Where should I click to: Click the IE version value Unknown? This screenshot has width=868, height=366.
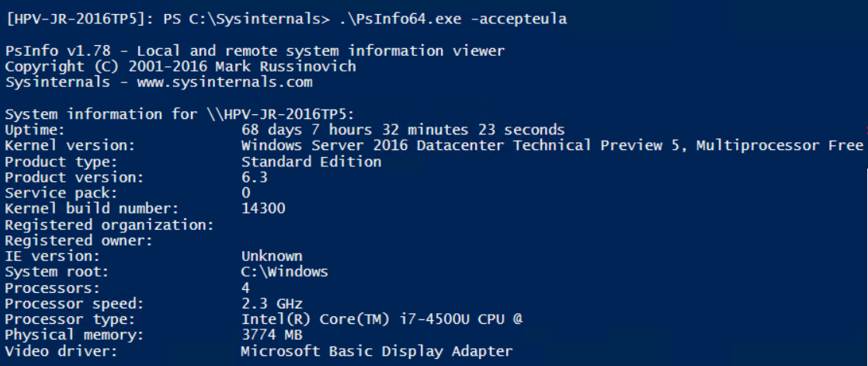(272, 256)
